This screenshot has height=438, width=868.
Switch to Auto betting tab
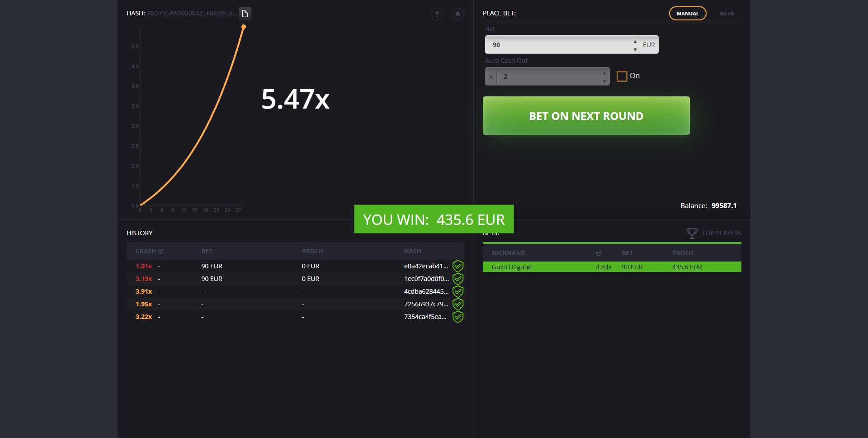(x=726, y=14)
